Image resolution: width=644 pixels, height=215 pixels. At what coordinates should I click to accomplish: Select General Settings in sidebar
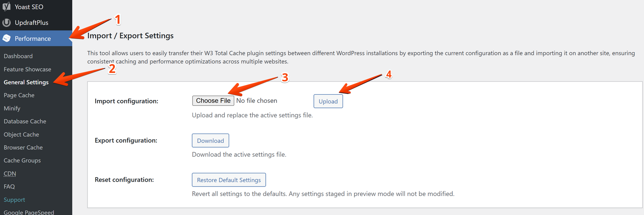point(26,82)
